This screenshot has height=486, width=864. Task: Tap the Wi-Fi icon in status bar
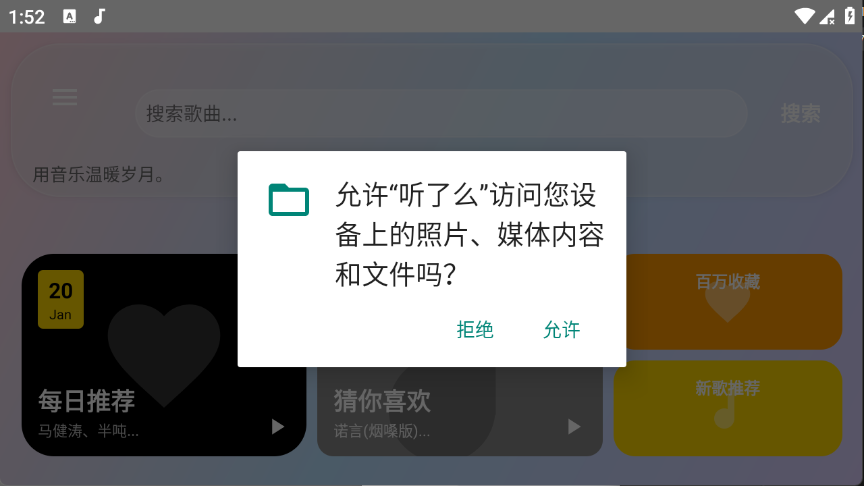click(804, 17)
